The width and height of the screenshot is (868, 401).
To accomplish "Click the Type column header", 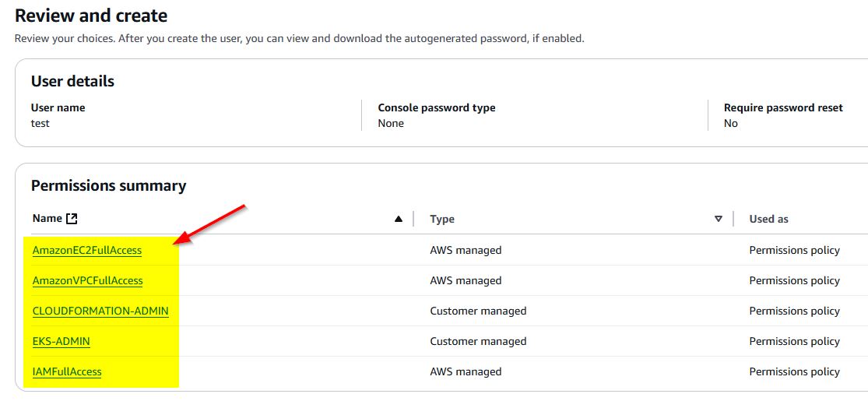I will [x=442, y=219].
